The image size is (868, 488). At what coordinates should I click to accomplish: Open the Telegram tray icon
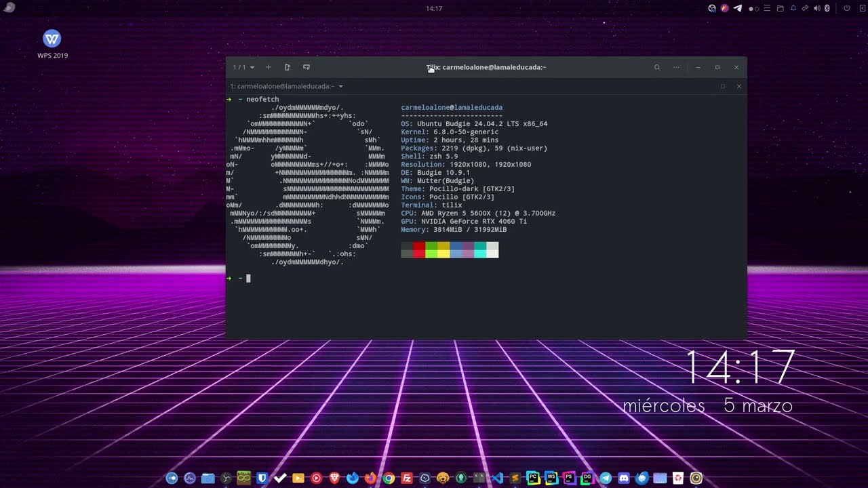click(738, 8)
